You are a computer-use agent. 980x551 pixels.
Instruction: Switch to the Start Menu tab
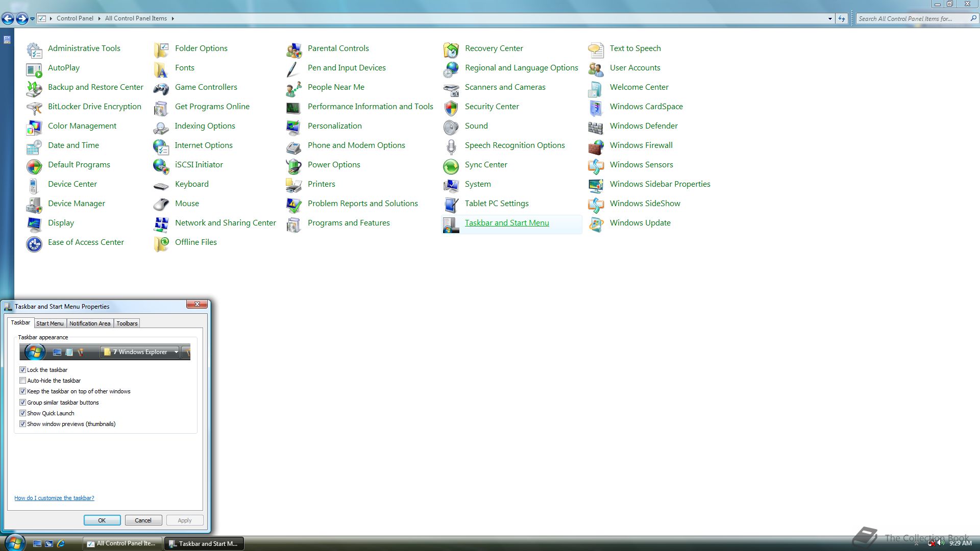click(x=50, y=323)
